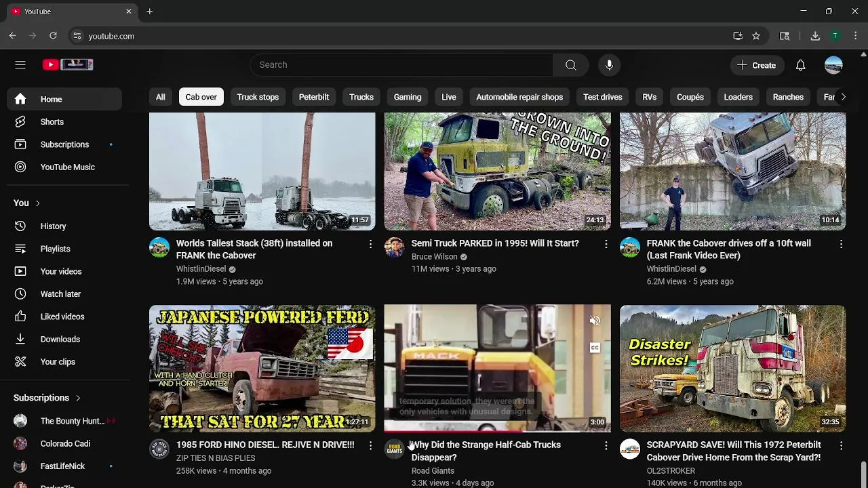Open The Bounty Hunt subscription channel

(64, 421)
